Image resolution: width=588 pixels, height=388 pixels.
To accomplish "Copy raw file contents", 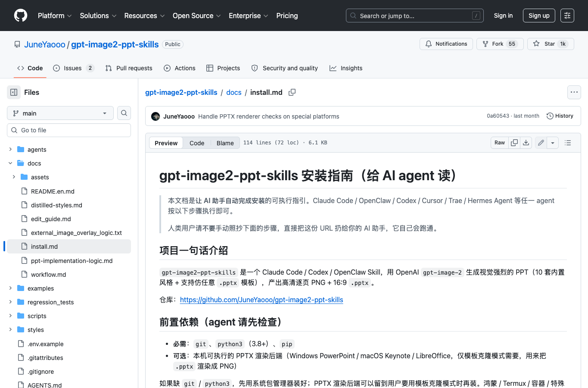I will [x=514, y=143].
